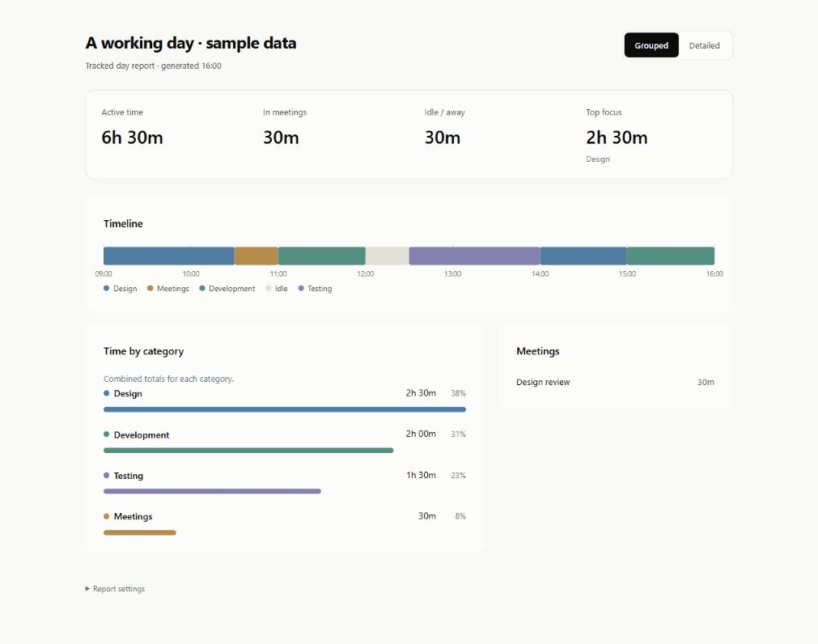The height and width of the screenshot is (644, 818).
Task: Select the purple Testing timeline segment
Action: click(474, 256)
